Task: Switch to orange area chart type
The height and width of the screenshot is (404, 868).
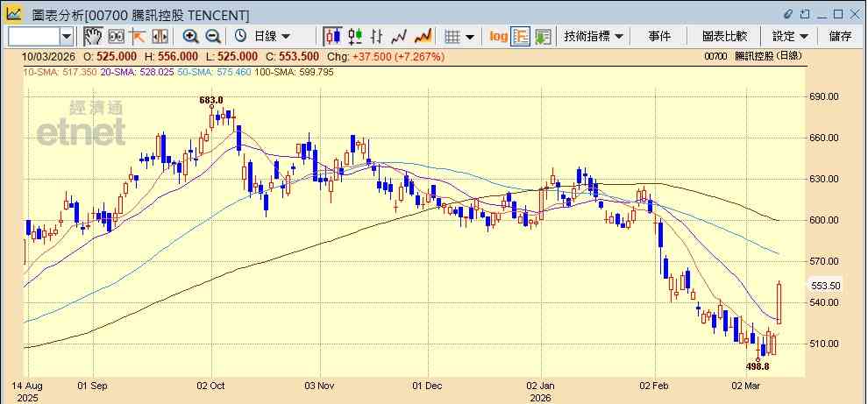Action: tap(423, 37)
